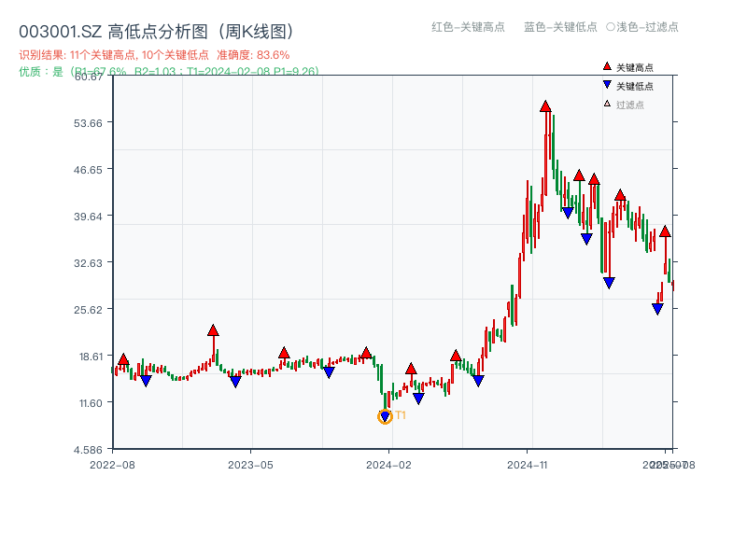This screenshot has width=747, height=560.
Task: Click the orange circled T1 low marker
Action: (385, 416)
